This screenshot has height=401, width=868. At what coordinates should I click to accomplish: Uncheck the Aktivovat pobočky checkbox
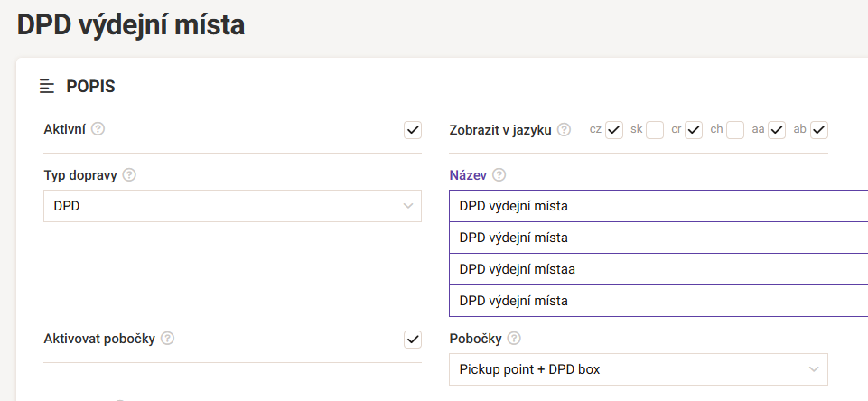pos(413,340)
